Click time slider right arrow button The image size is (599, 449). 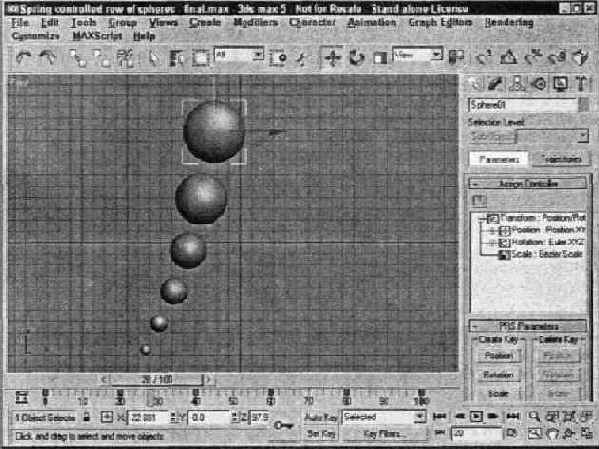tap(209, 380)
